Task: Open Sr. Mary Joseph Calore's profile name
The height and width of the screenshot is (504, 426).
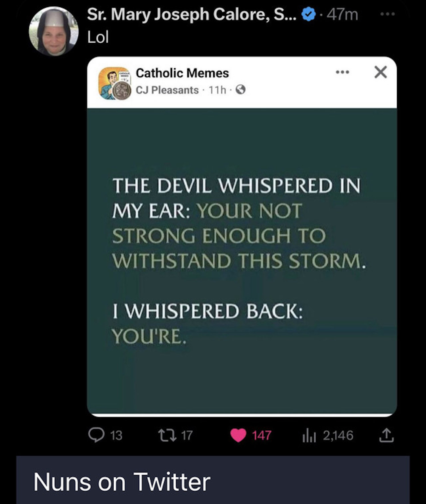Action: (x=192, y=14)
